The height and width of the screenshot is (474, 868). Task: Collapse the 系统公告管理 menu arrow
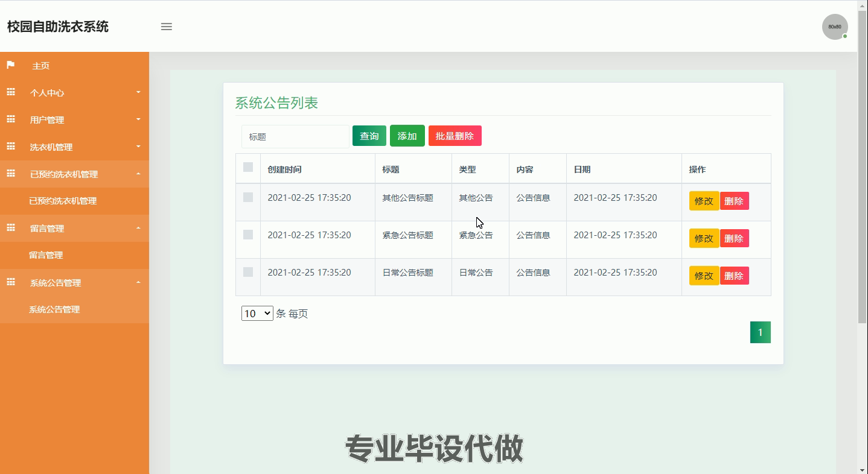pos(138,282)
